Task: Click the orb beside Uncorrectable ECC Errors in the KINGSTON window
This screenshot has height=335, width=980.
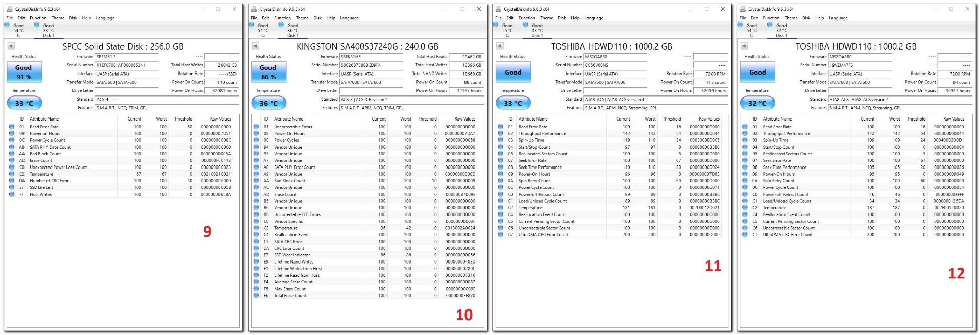Action: 256,214
